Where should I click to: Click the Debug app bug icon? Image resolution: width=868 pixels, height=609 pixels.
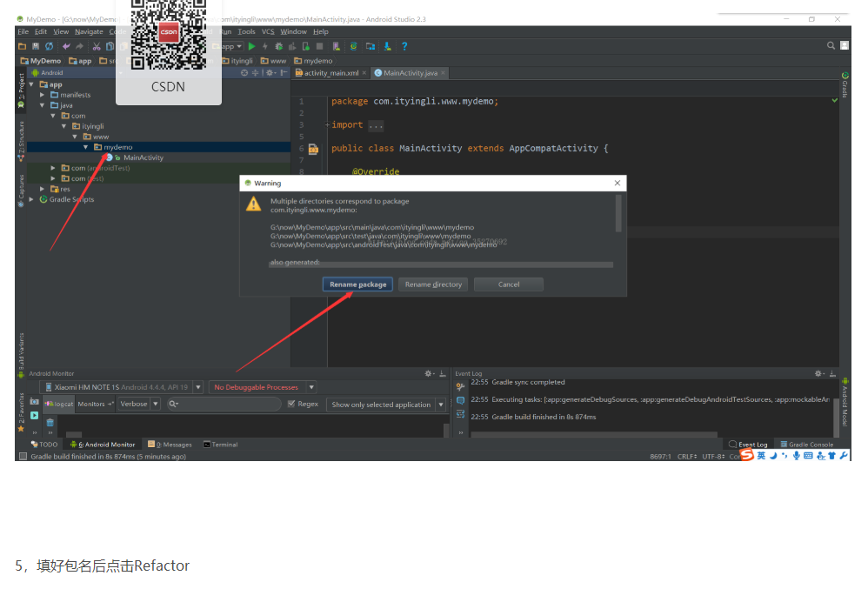tap(278, 46)
